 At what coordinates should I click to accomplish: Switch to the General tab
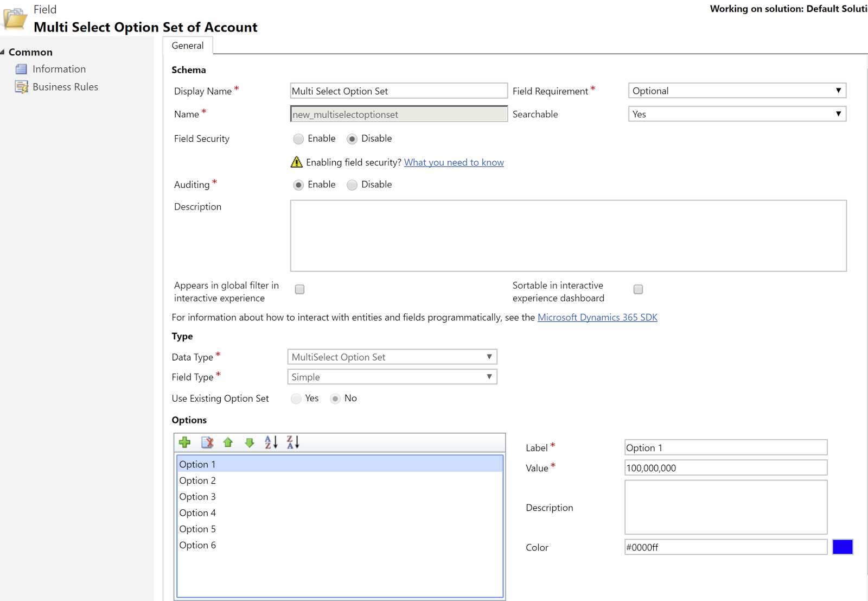(x=187, y=46)
